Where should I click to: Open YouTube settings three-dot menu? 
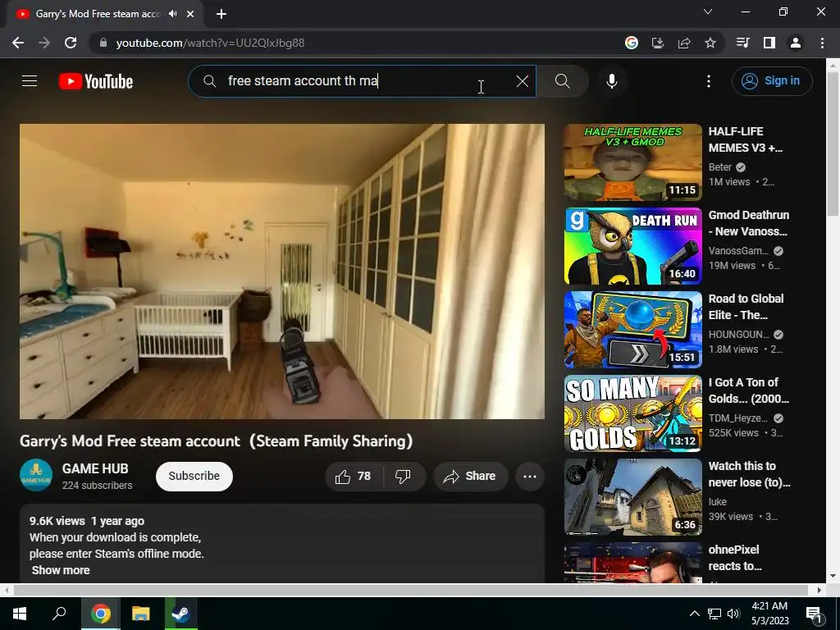pyautogui.click(x=709, y=81)
